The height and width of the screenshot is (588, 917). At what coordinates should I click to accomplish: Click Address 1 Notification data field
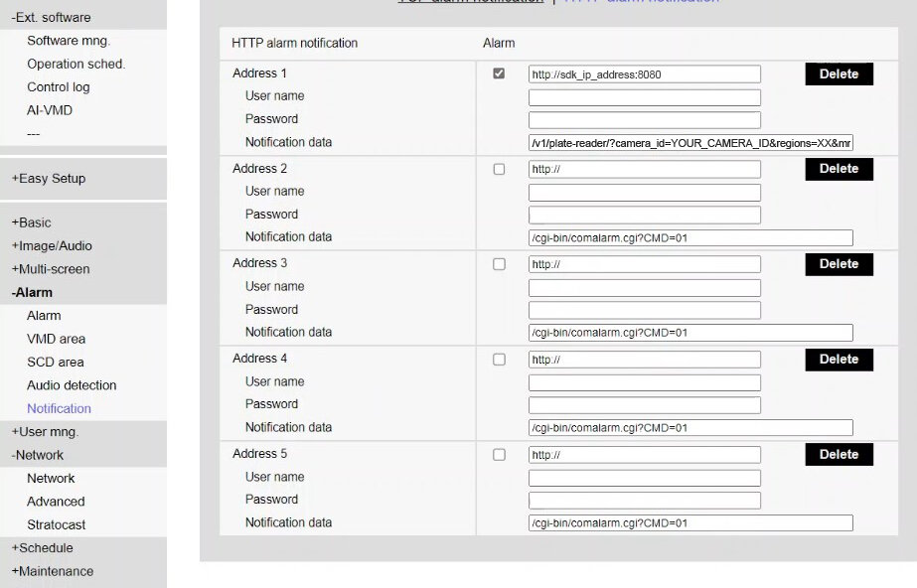[x=690, y=143]
